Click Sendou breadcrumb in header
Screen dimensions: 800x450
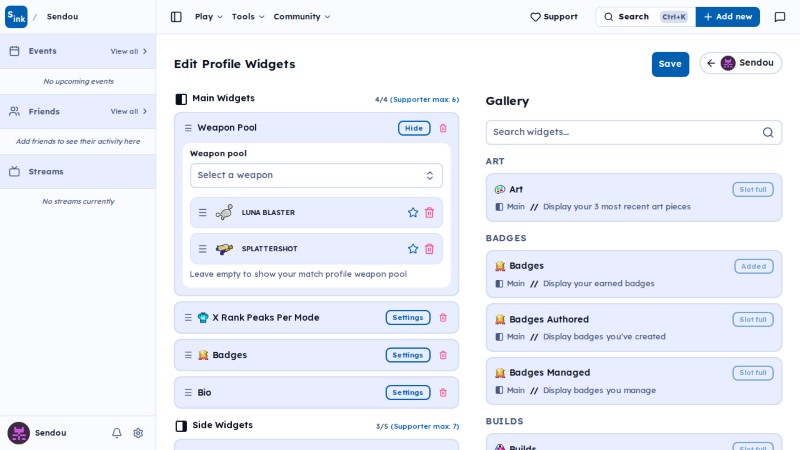pyautogui.click(x=62, y=17)
